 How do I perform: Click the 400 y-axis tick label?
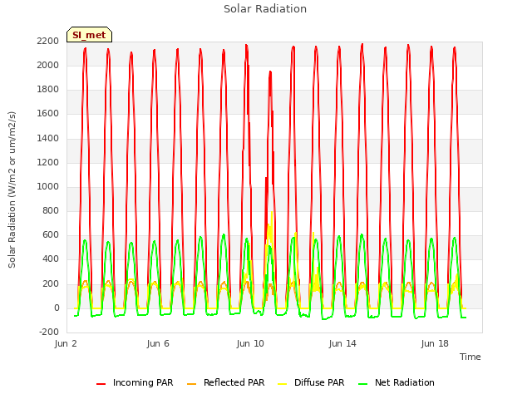(51, 259)
